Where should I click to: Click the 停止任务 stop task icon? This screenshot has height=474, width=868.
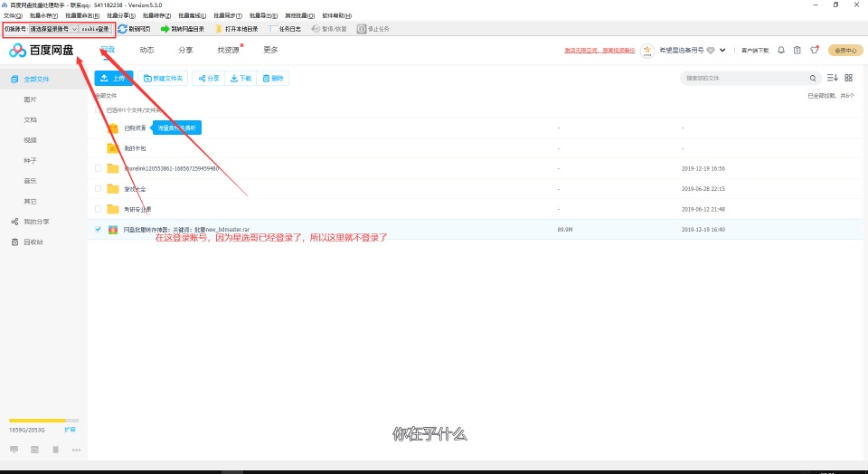point(362,29)
